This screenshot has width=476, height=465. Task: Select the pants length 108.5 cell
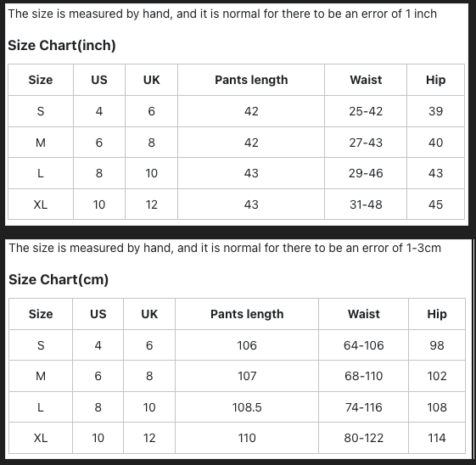247,407
